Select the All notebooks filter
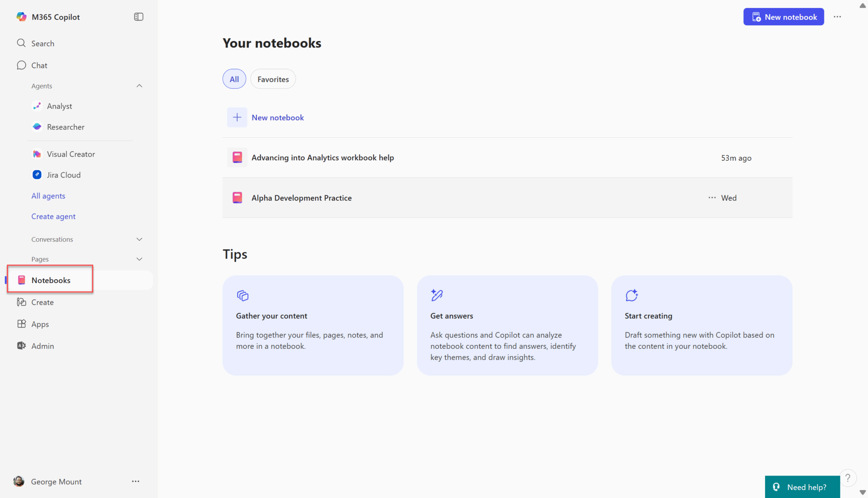Image resolution: width=868 pixels, height=498 pixels. pos(234,79)
